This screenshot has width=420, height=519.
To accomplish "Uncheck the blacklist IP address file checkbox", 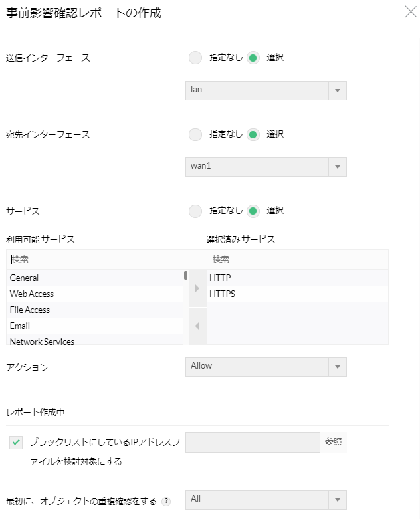I will (x=17, y=443).
